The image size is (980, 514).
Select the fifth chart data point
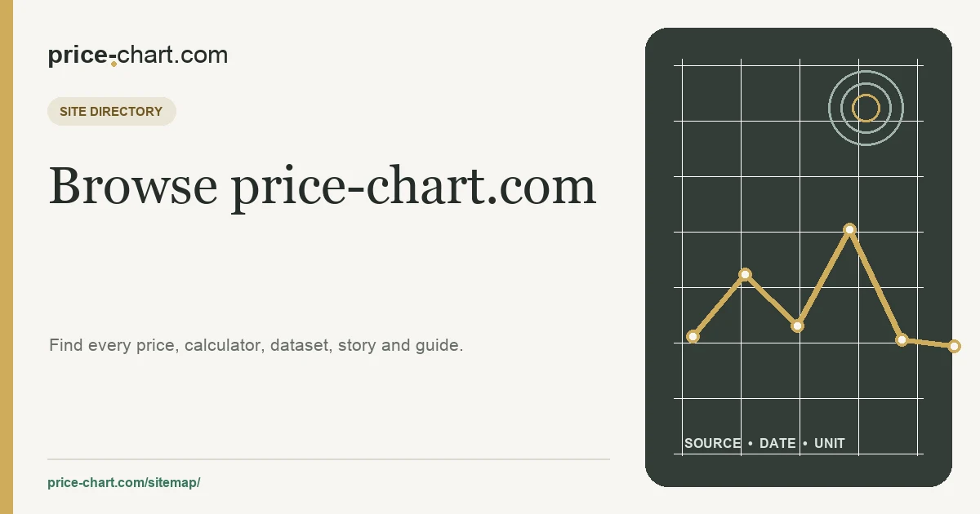[x=902, y=339]
